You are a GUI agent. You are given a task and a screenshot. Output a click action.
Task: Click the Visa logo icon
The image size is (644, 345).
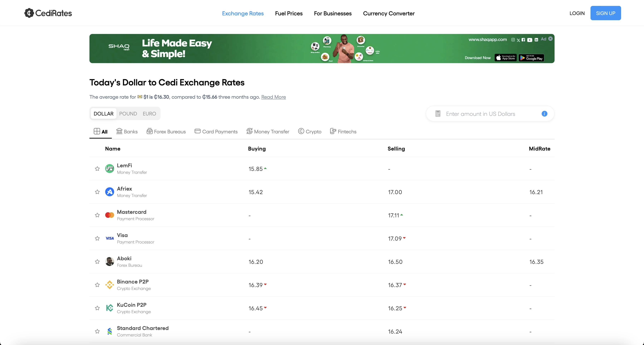(x=109, y=238)
